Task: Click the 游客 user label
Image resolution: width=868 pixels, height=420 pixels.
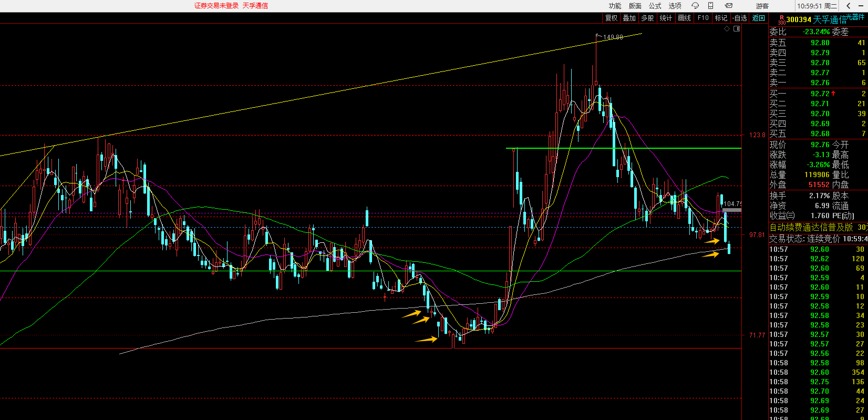Action: coord(762,6)
